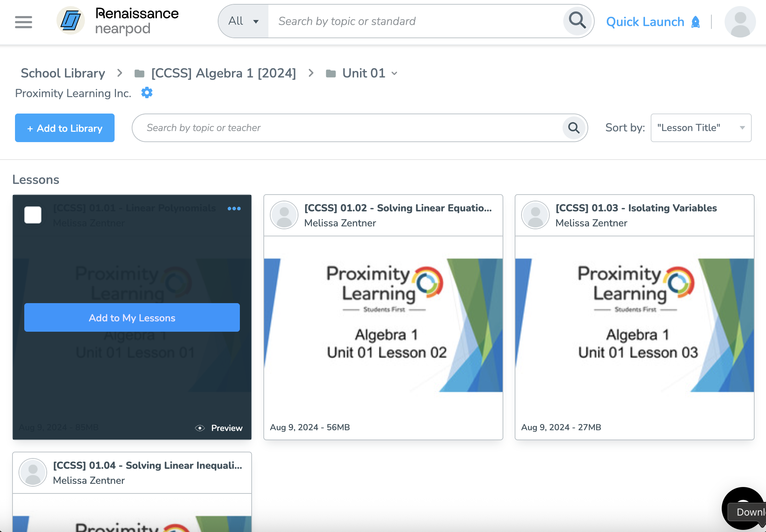Expand the All search filter dropdown

(x=243, y=21)
